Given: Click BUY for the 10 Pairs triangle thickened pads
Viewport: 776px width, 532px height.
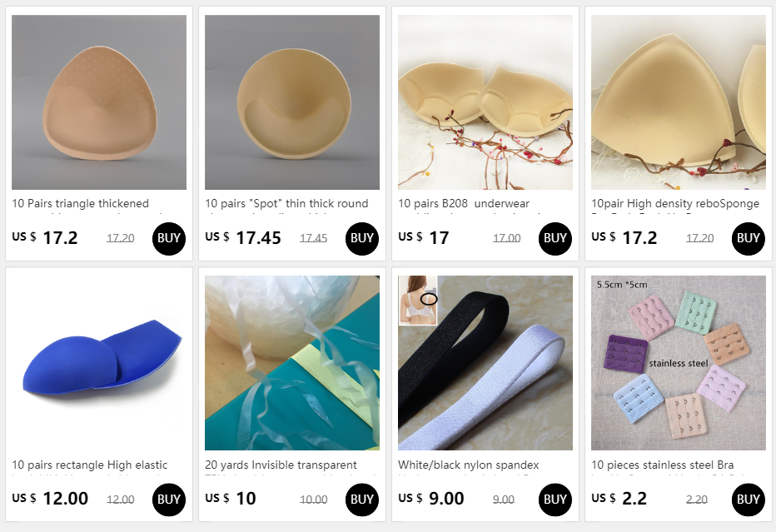Looking at the screenshot, I should tap(169, 239).
